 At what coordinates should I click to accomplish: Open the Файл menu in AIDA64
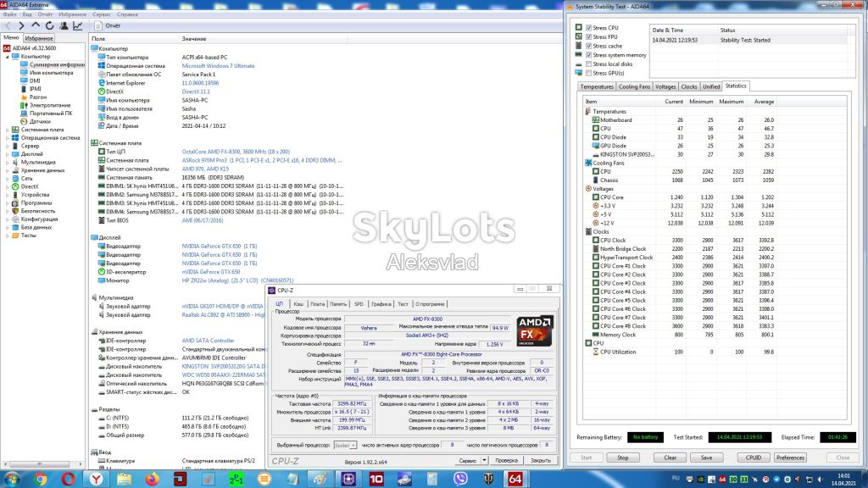(9, 14)
